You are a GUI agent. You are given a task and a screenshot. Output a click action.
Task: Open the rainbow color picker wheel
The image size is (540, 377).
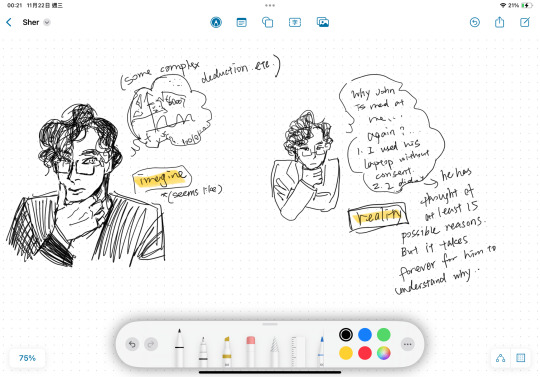pyautogui.click(x=383, y=353)
